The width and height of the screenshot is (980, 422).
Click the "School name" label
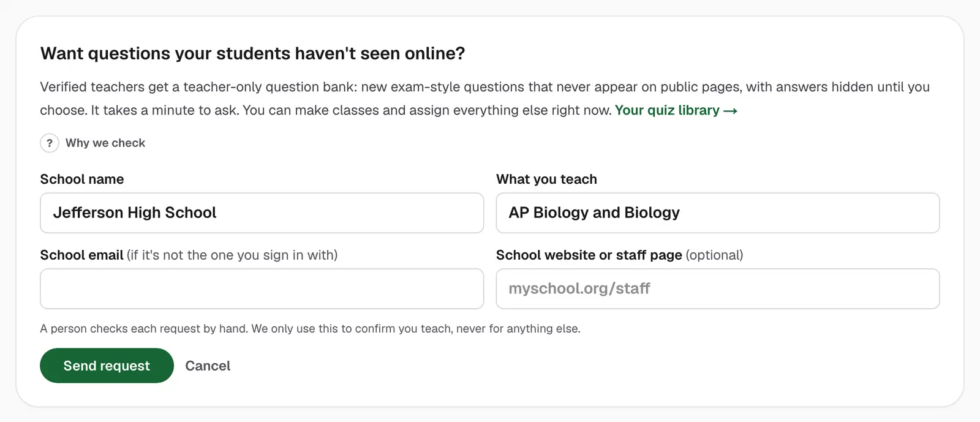coord(82,179)
